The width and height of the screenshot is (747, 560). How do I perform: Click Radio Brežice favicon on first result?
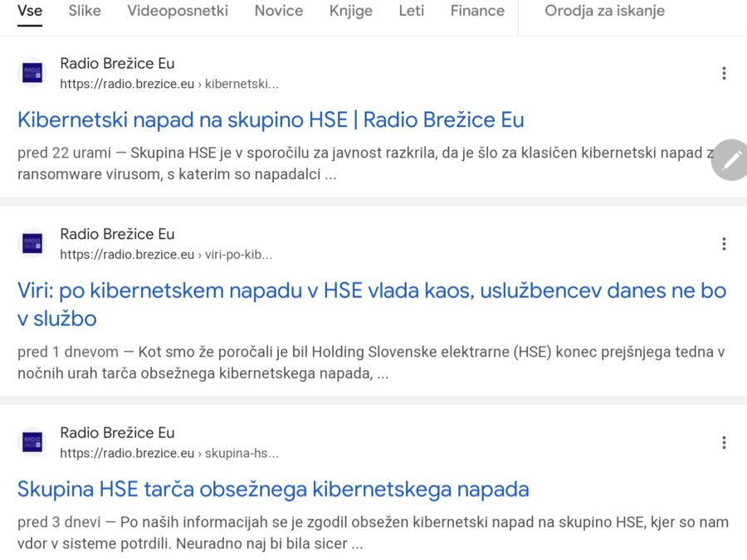[x=33, y=73]
